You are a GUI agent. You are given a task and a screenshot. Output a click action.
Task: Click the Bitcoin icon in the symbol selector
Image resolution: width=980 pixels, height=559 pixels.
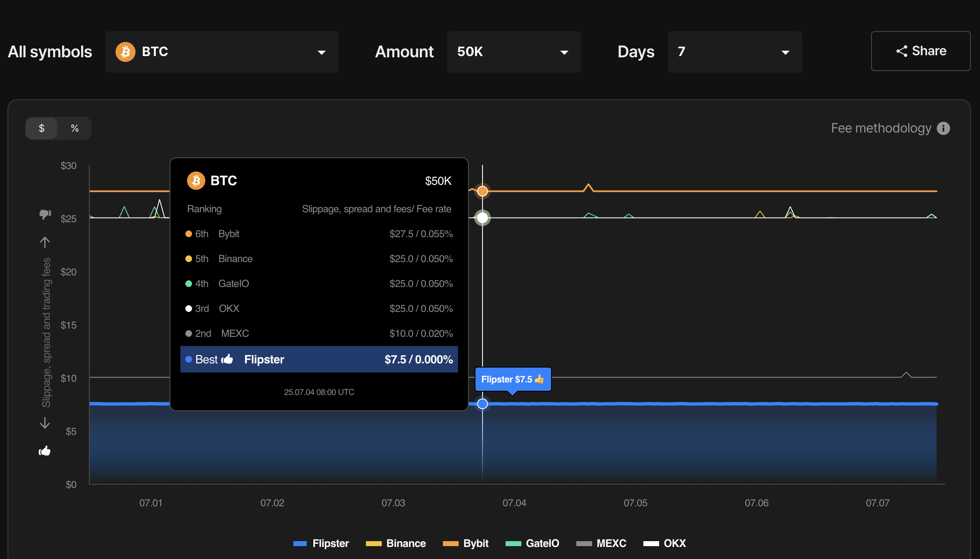[125, 51]
